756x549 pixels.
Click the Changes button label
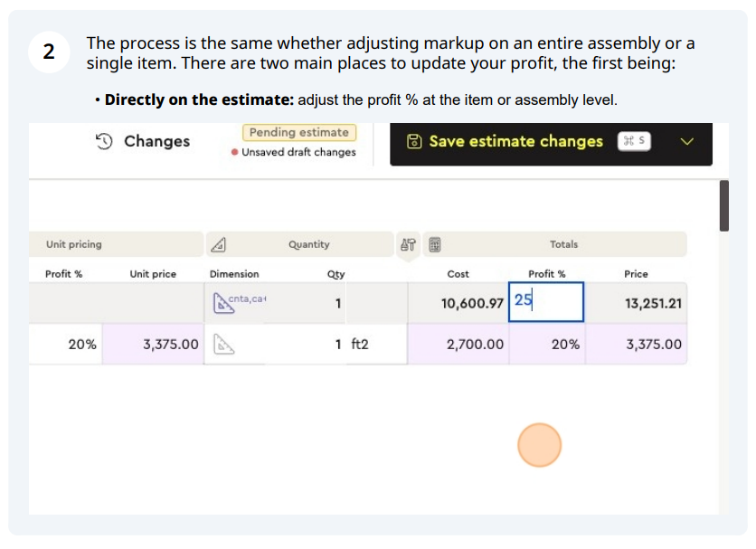tap(156, 141)
